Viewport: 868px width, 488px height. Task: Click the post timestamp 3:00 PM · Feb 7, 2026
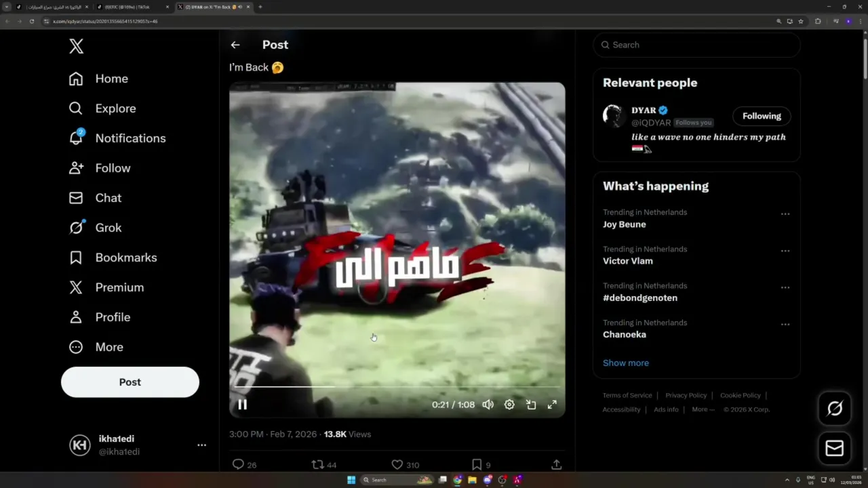pyautogui.click(x=273, y=434)
